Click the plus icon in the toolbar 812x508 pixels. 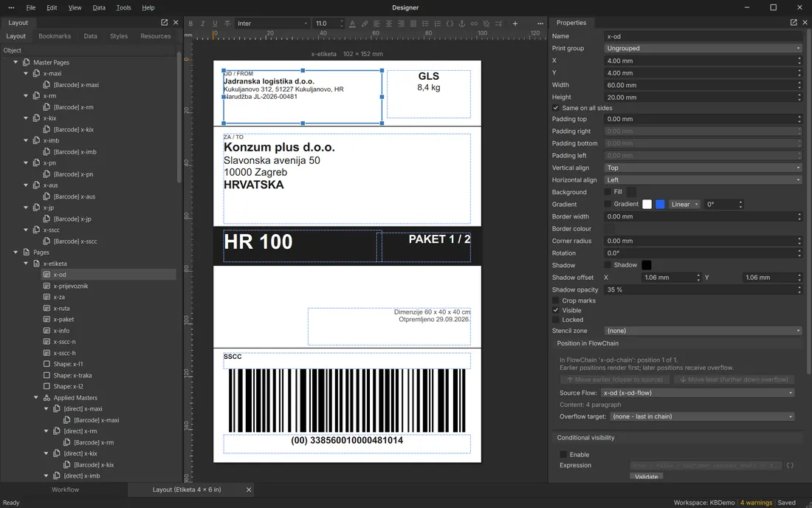pyautogui.click(x=515, y=24)
